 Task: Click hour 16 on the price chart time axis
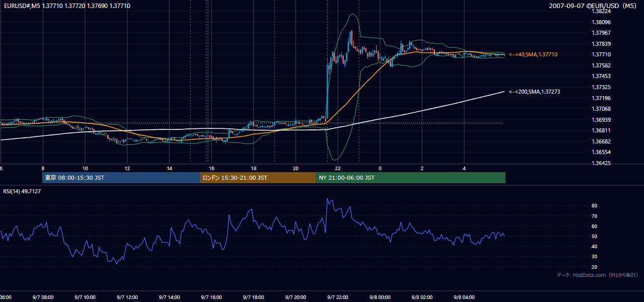(212, 169)
